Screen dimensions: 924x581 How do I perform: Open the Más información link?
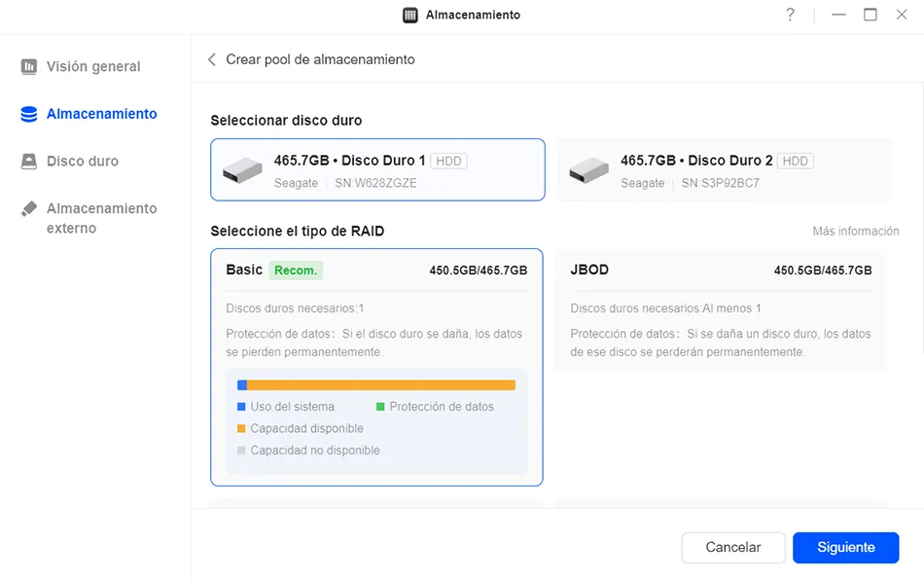[856, 232]
